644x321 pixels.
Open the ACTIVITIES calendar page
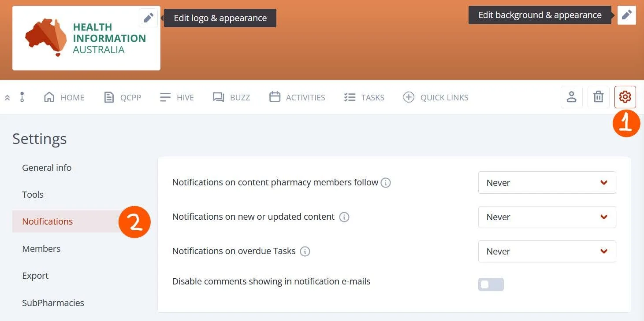297,97
